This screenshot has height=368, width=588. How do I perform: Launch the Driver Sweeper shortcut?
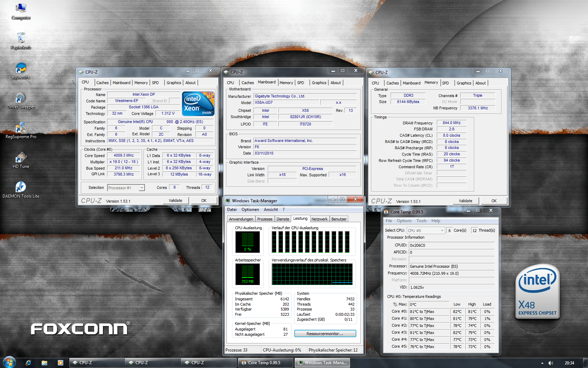(21, 101)
